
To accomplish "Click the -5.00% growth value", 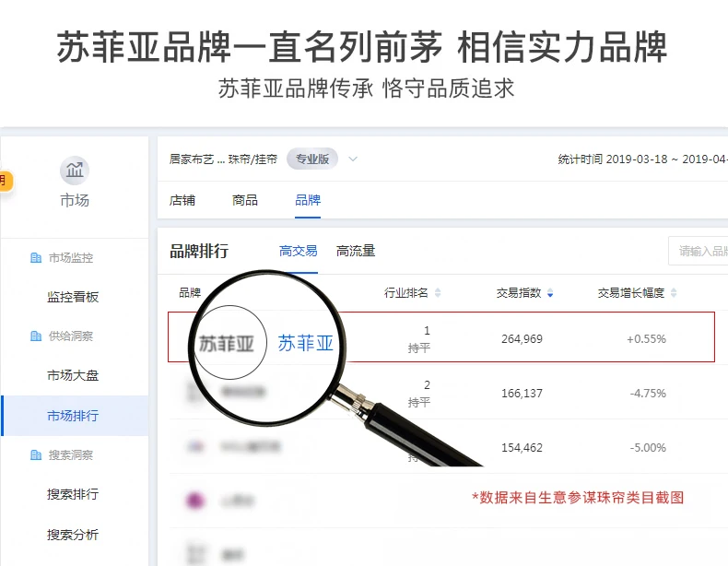I will pos(648,448).
